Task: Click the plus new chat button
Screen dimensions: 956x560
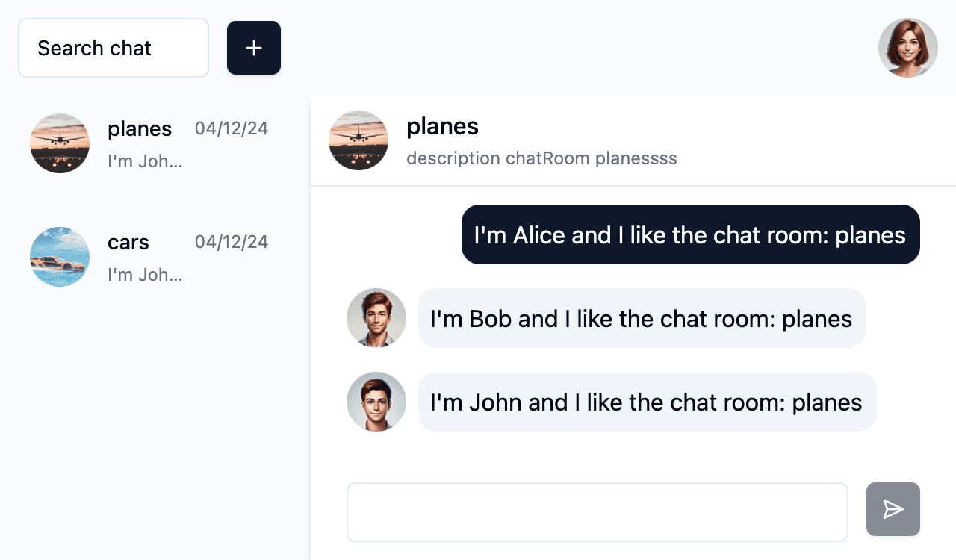Action: point(254,48)
